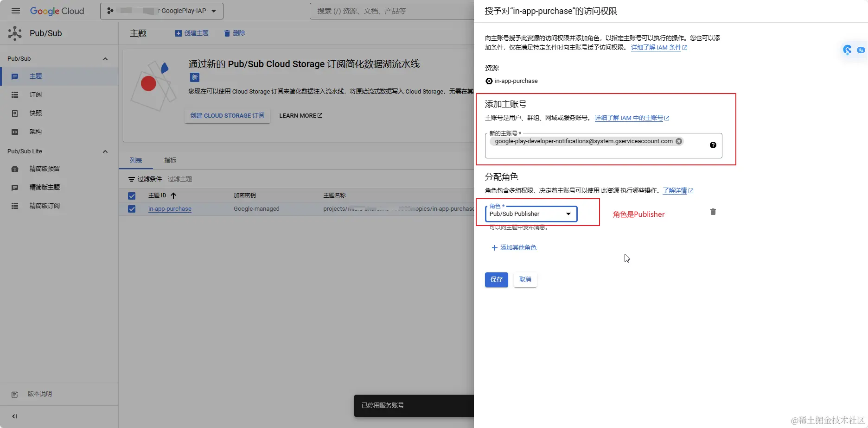Click 添加其他角色 to add role
Screen dimensions: 868x428
(514, 248)
